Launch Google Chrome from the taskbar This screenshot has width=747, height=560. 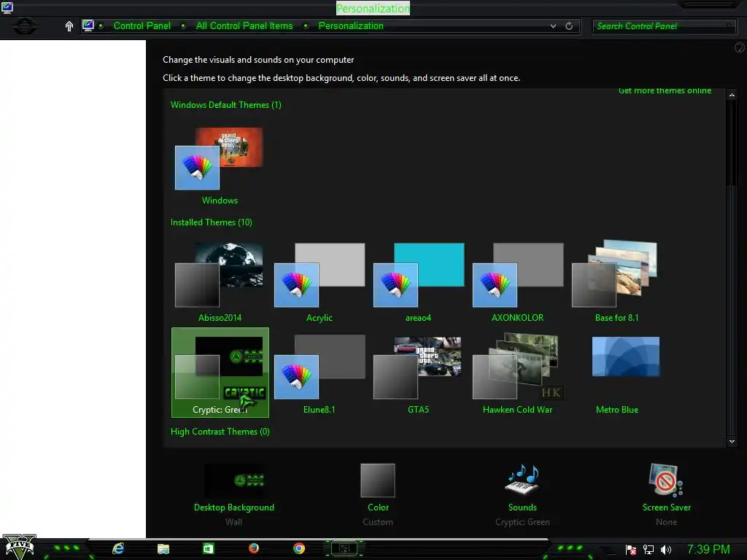(x=299, y=548)
